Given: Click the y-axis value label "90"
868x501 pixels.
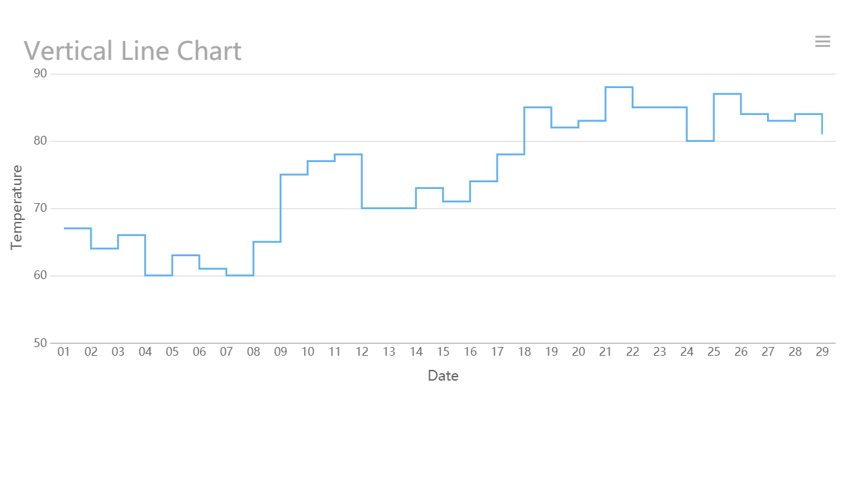Looking at the screenshot, I should pos(40,73).
